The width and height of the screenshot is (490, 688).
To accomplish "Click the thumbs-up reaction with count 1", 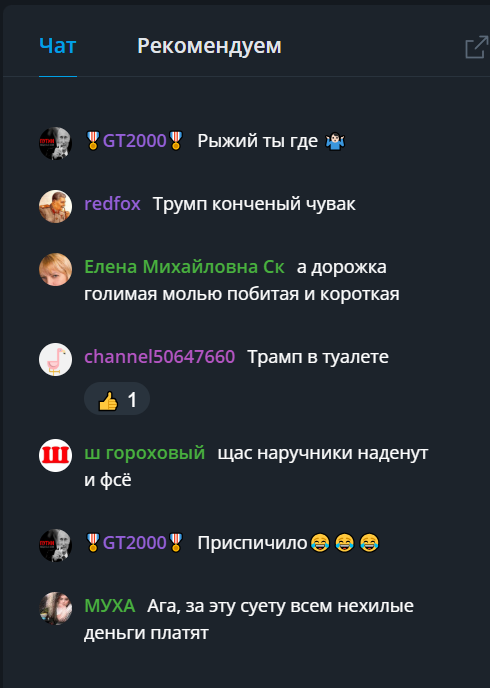I will point(117,400).
